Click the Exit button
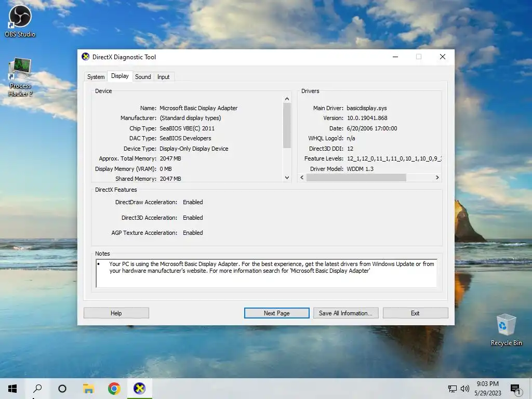The width and height of the screenshot is (532, 399). (415, 313)
